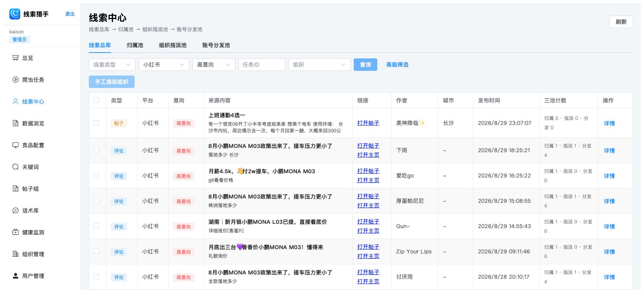This screenshot has height=290, width=644.
Task: Click the 线索猎手 app logo icon
Action: click(x=15, y=14)
